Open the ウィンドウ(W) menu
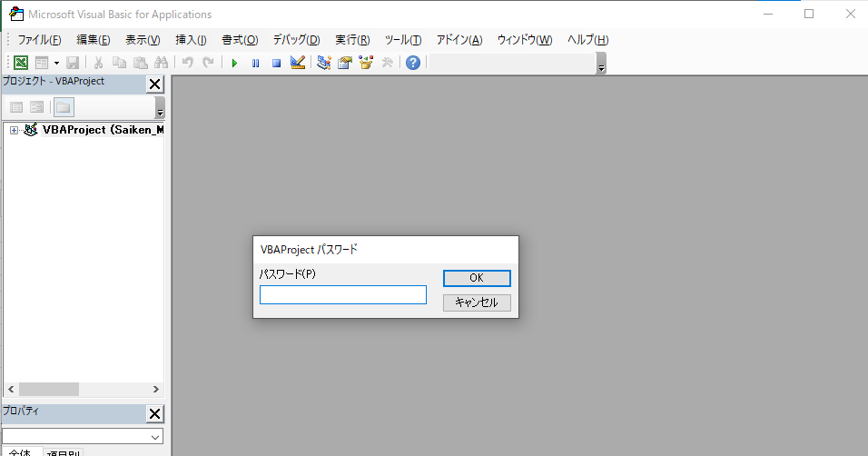The width and height of the screenshot is (868, 456). point(525,40)
